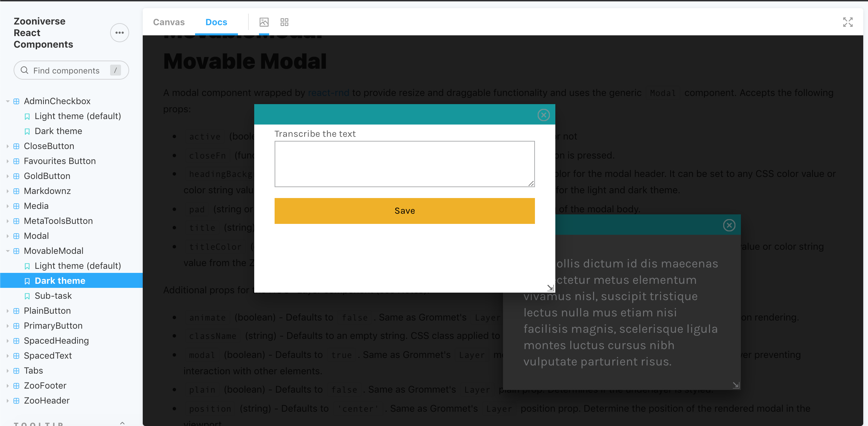The image size is (868, 426).
Task: Open the react-rnd link
Action: click(328, 92)
